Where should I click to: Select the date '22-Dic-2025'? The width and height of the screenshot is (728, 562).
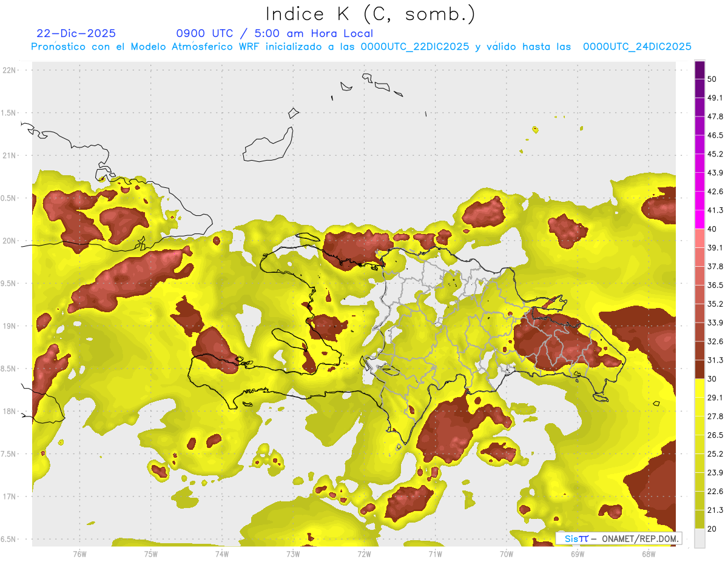click(76, 33)
